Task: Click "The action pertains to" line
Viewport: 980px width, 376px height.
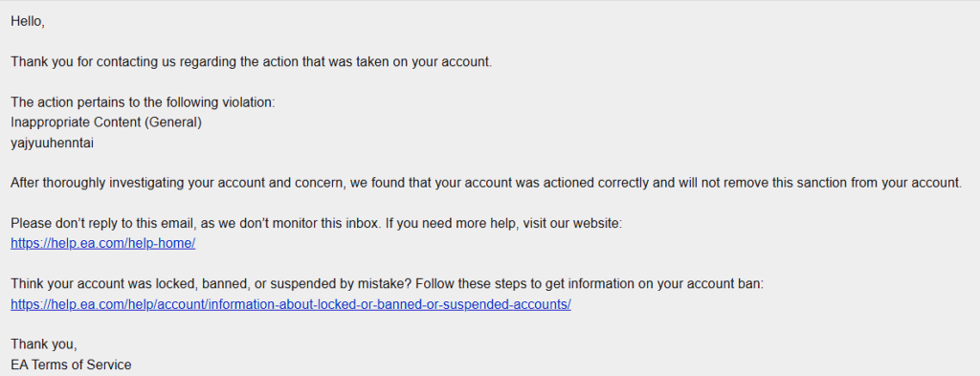Action: (x=143, y=102)
